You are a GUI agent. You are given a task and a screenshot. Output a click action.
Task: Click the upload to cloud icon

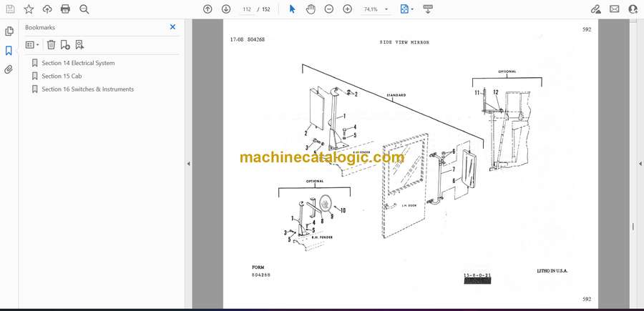pyautogui.click(x=47, y=9)
